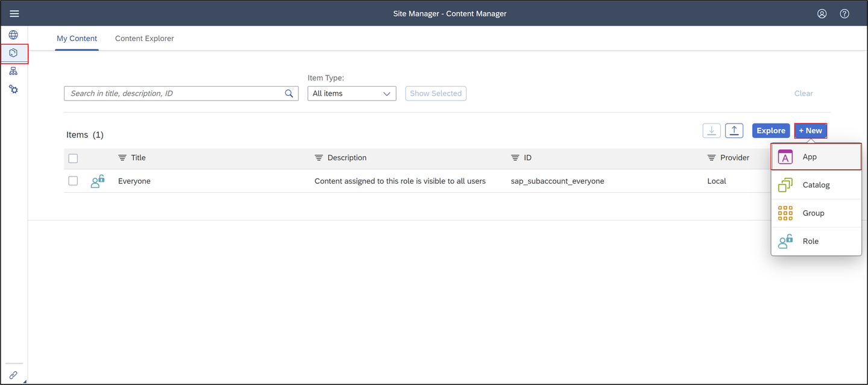This screenshot has height=385, width=868.
Task: Open the hamburger navigation menu
Action: tap(14, 13)
